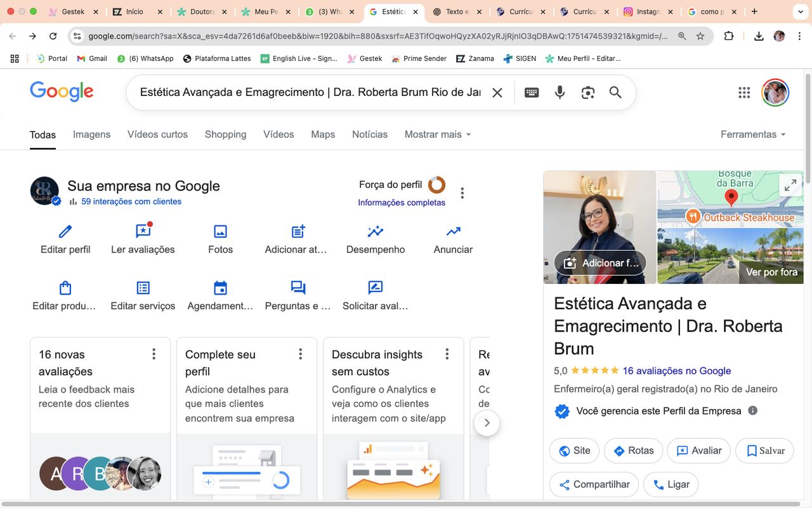This screenshot has height=508, width=812.
Task: Click the Agendamentos calendar icon
Action: [220, 288]
